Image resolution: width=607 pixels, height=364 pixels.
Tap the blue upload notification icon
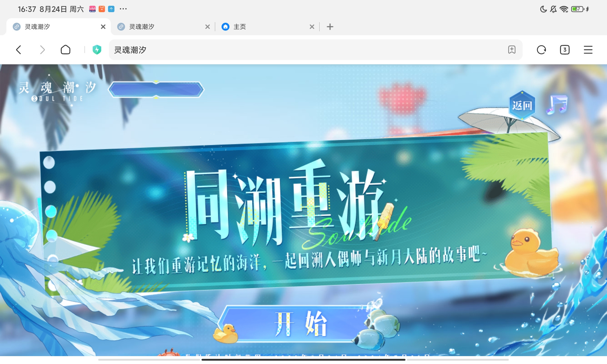click(111, 9)
